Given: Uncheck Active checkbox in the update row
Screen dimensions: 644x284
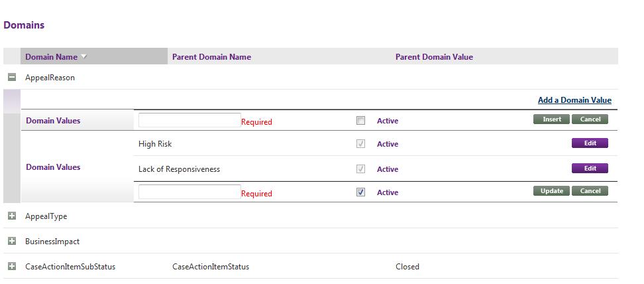Looking at the screenshot, I should [360, 192].
